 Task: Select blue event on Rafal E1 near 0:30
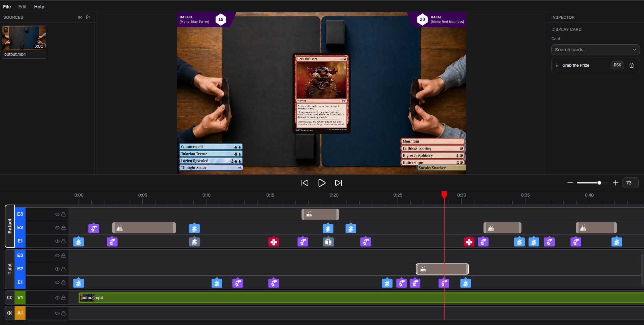pos(466,283)
